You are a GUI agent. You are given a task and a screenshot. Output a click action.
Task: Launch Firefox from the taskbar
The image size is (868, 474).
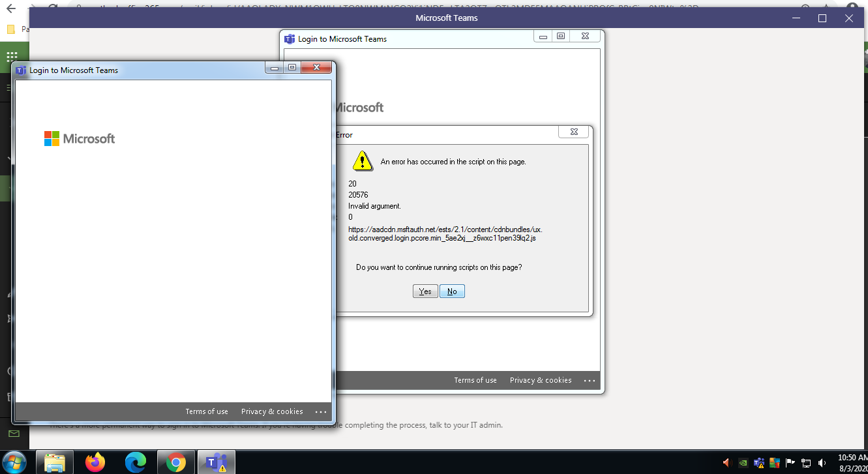click(x=95, y=462)
